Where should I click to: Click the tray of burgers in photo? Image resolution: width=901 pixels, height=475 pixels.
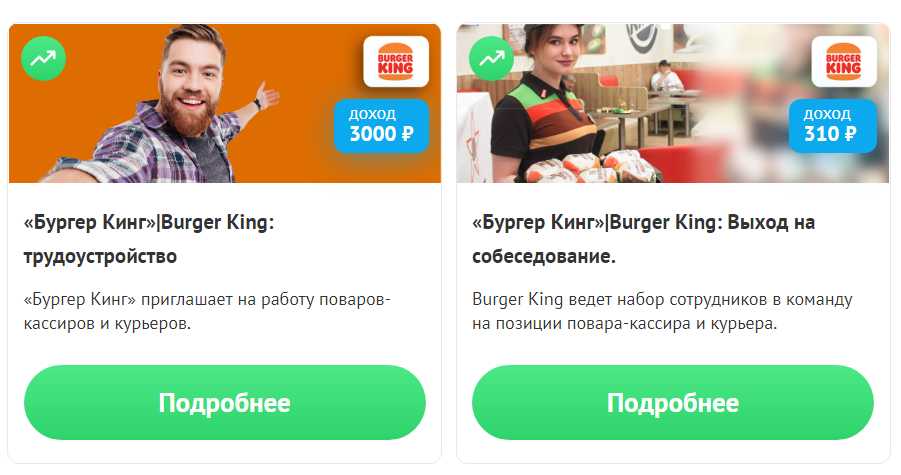click(x=591, y=167)
